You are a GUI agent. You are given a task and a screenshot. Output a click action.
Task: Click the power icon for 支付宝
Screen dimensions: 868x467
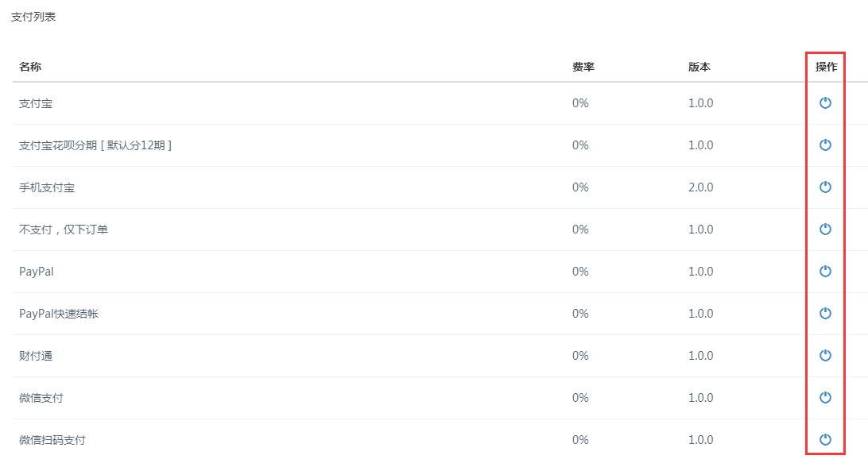[x=825, y=102]
